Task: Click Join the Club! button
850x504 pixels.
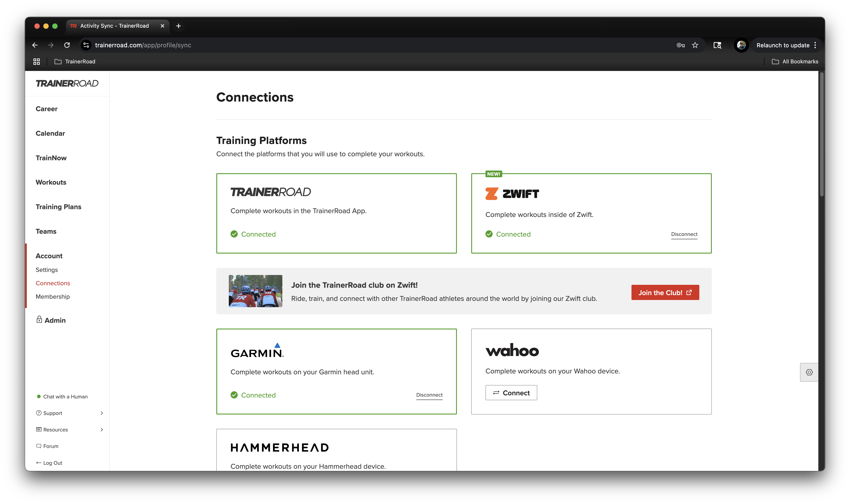Action: (665, 292)
